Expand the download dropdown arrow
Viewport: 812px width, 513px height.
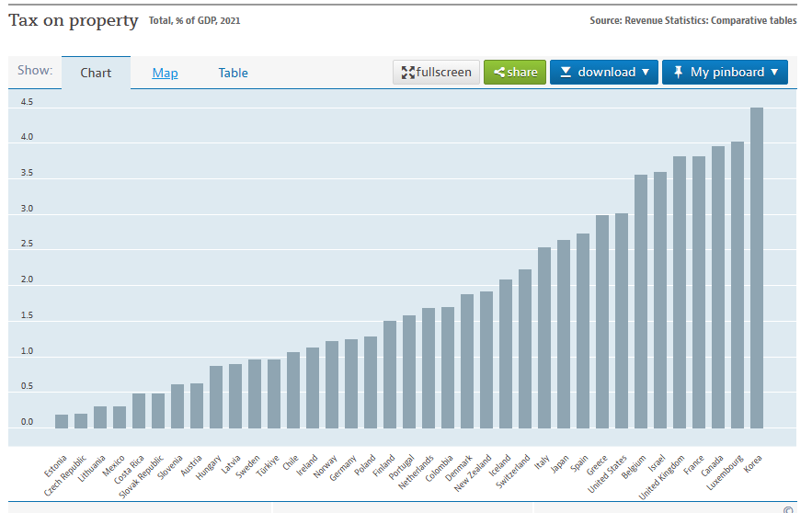pos(646,73)
